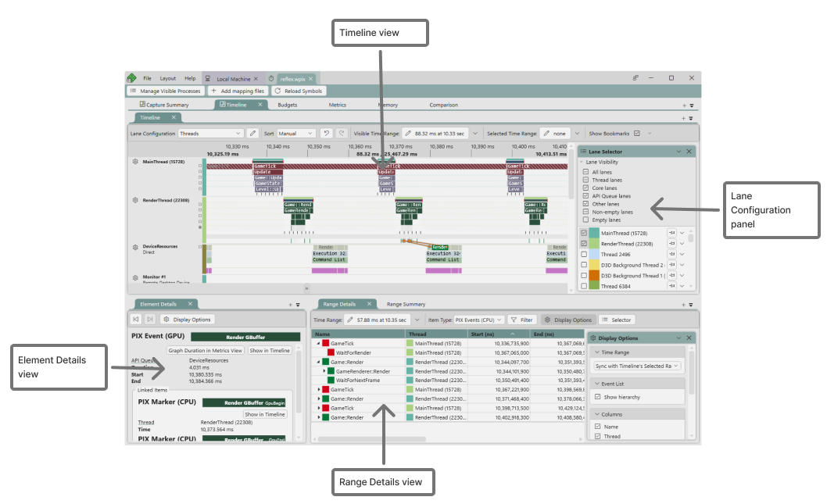Uncheck the Core lanes checkbox

point(585,188)
